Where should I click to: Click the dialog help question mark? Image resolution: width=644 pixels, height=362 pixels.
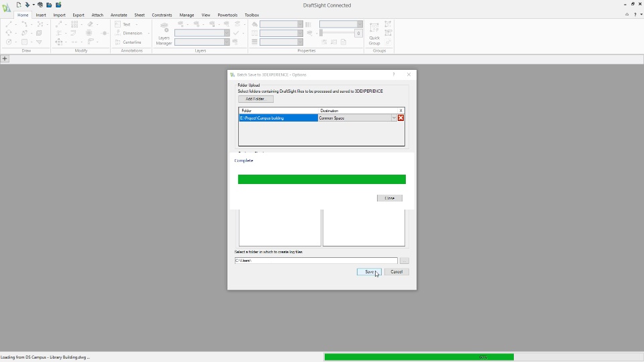pyautogui.click(x=394, y=75)
